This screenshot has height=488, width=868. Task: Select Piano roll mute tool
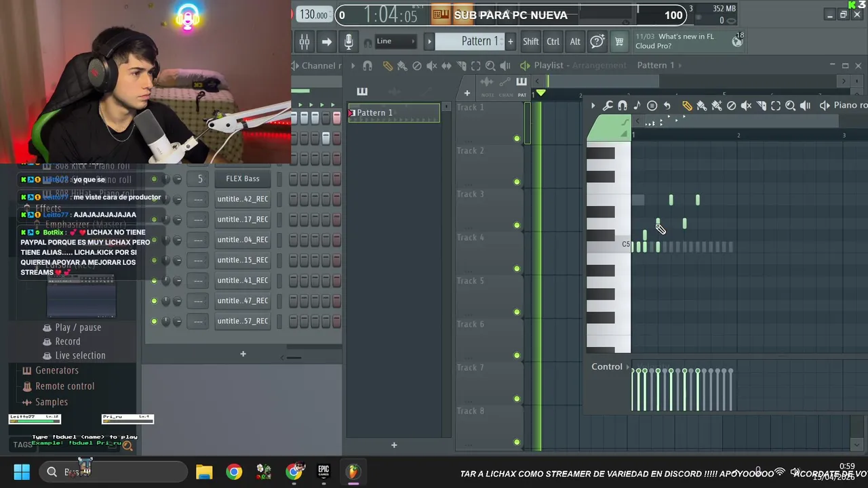(746, 106)
